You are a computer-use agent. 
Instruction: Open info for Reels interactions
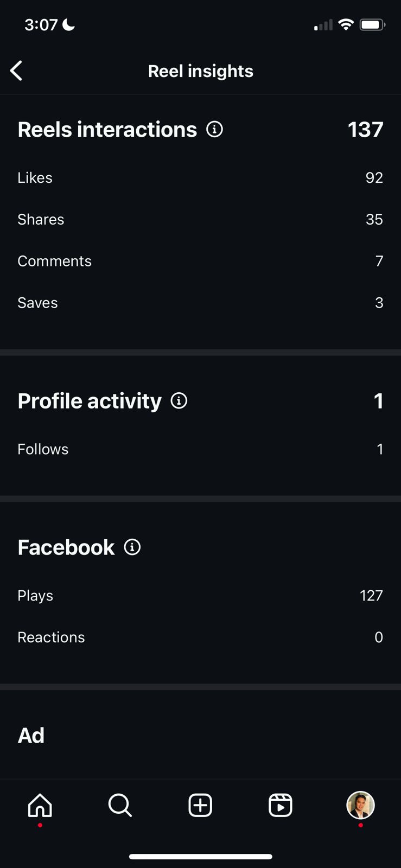214,130
